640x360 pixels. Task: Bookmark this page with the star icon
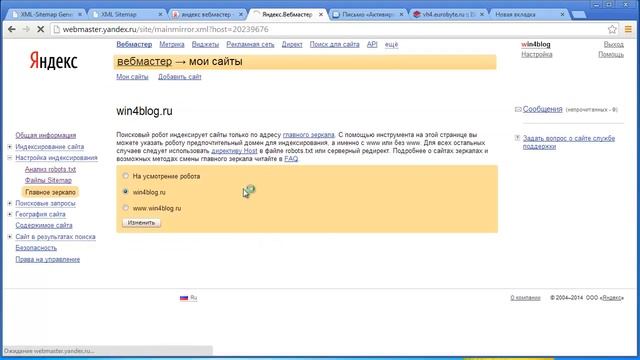tap(612, 29)
